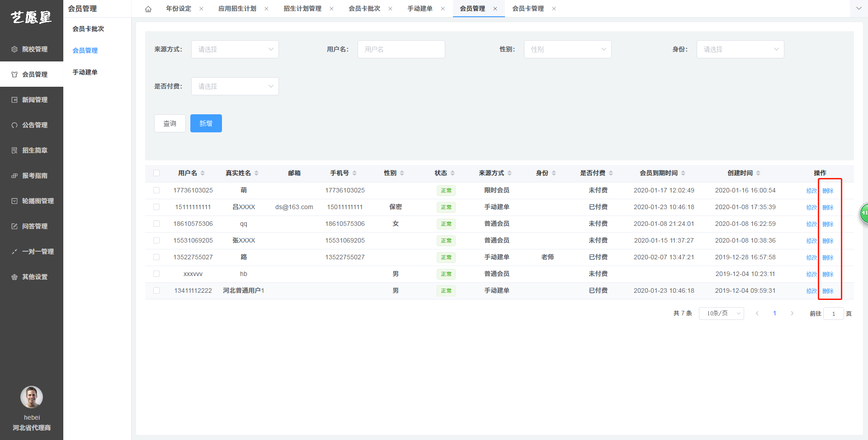Sort by 用户名 column arrows
The width and height of the screenshot is (868, 440).
coord(203,173)
